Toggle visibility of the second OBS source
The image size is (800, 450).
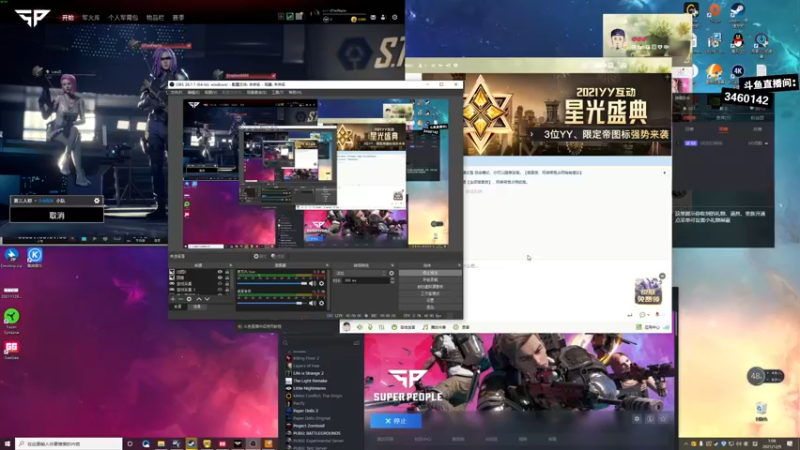pos(220,278)
